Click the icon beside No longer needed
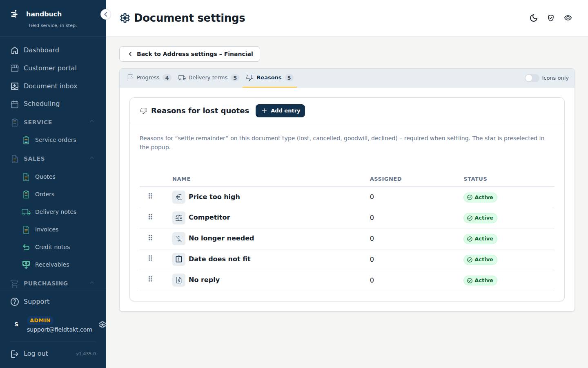Screen dimensions: 588x368 (x=179, y=239)
